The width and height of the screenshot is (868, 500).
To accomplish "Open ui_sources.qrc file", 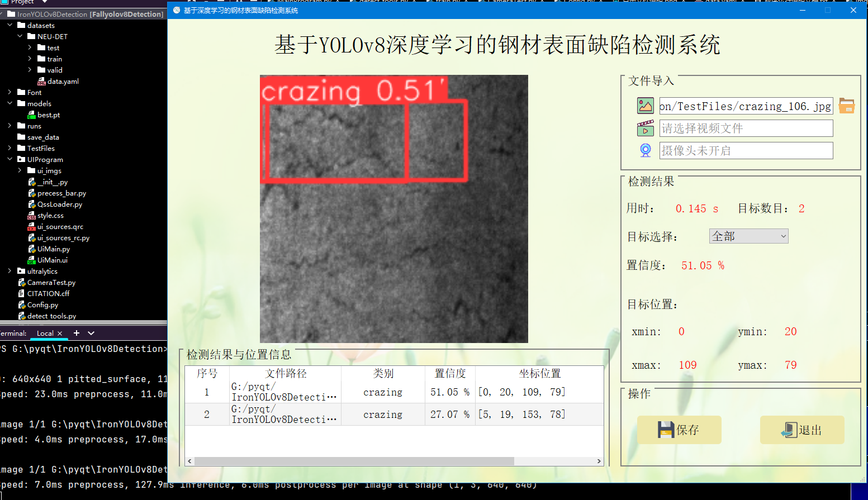I will pos(56,226).
